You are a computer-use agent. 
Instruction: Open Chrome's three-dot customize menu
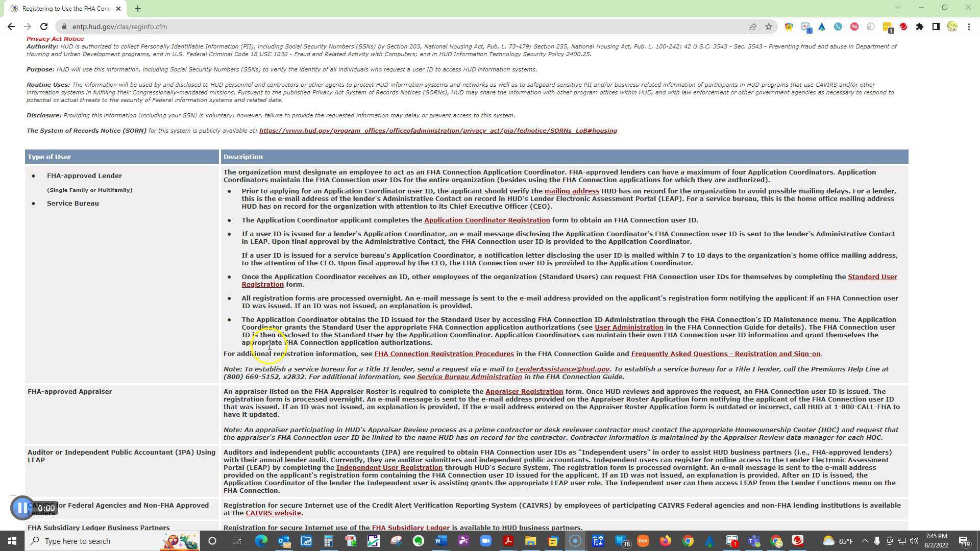969,27
